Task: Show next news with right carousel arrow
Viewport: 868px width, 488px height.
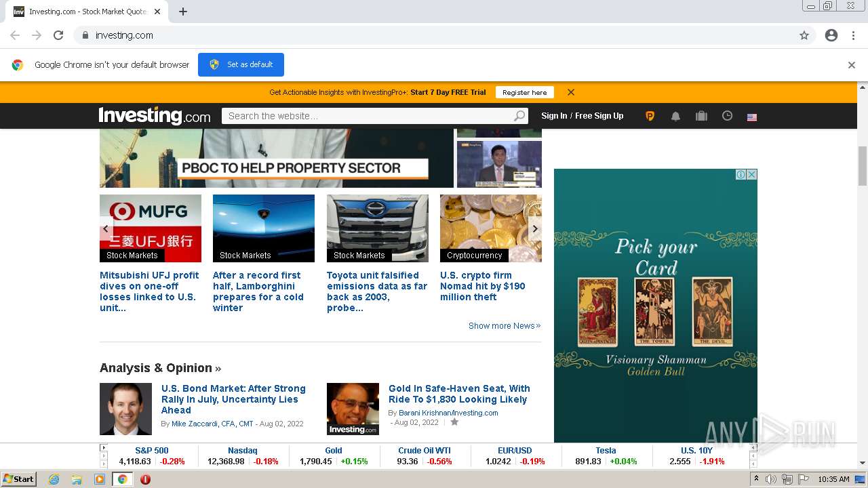Action: point(535,229)
